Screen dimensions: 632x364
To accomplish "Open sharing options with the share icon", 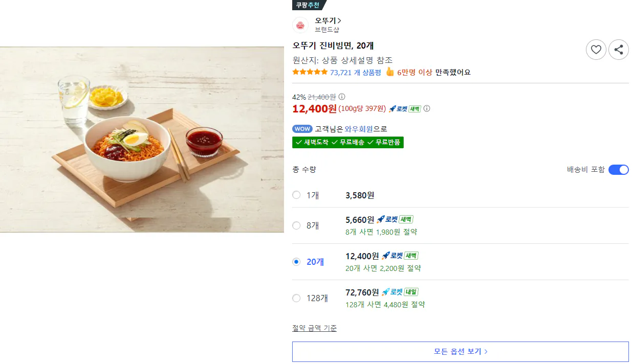I will 619,50.
